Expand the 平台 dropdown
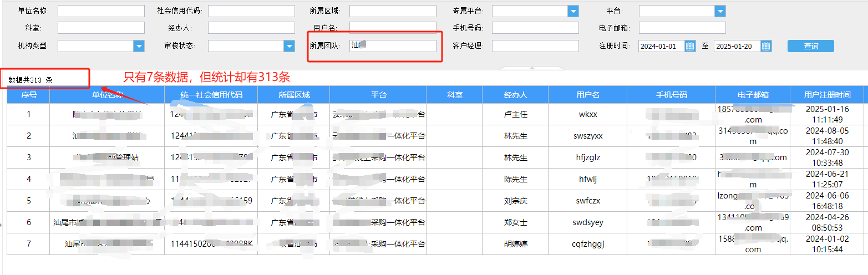This screenshot has height=275, width=868. click(720, 11)
